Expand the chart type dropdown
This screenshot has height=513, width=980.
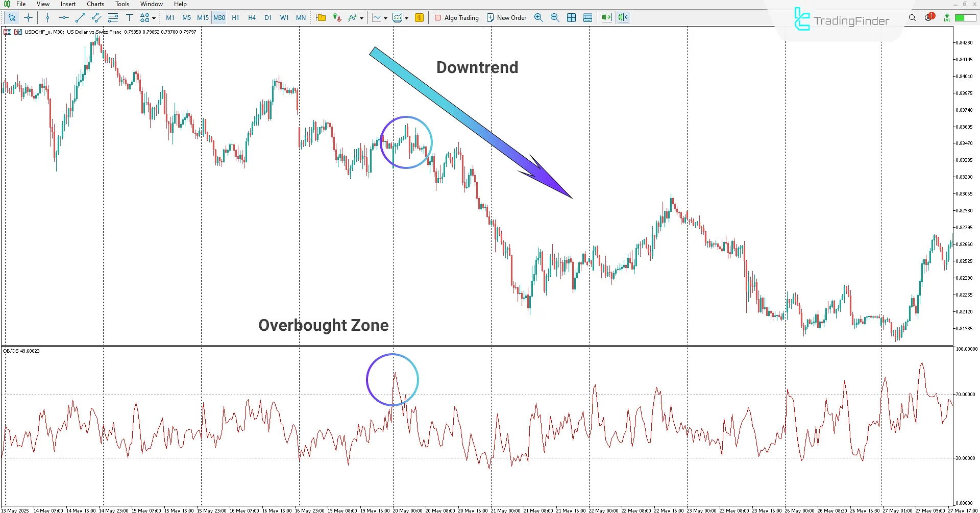(385, 17)
